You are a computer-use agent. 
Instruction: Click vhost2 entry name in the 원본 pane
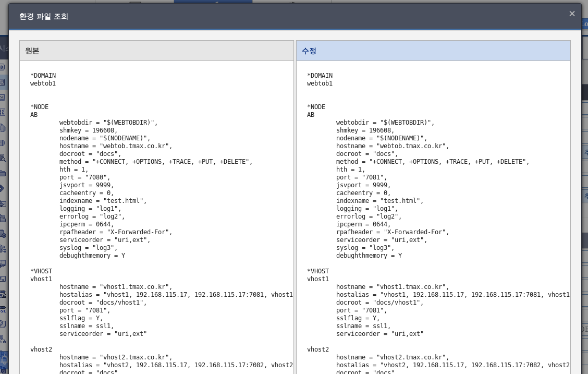click(x=41, y=349)
